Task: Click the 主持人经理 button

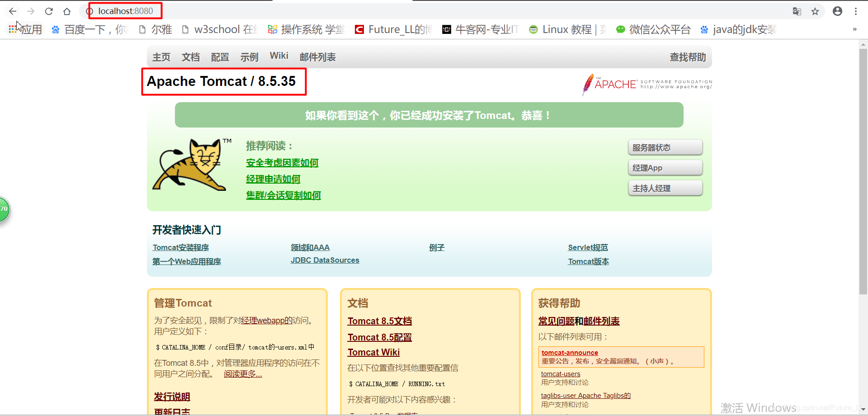Action: [x=665, y=188]
